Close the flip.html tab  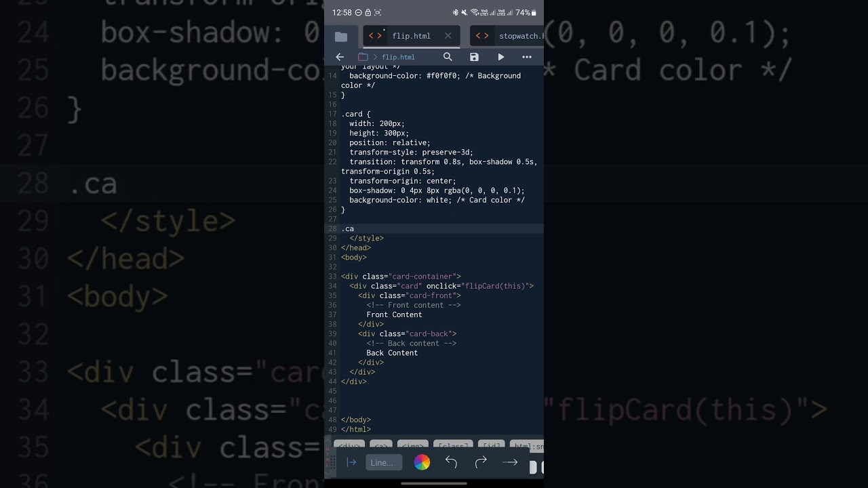[x=448, y=36]
